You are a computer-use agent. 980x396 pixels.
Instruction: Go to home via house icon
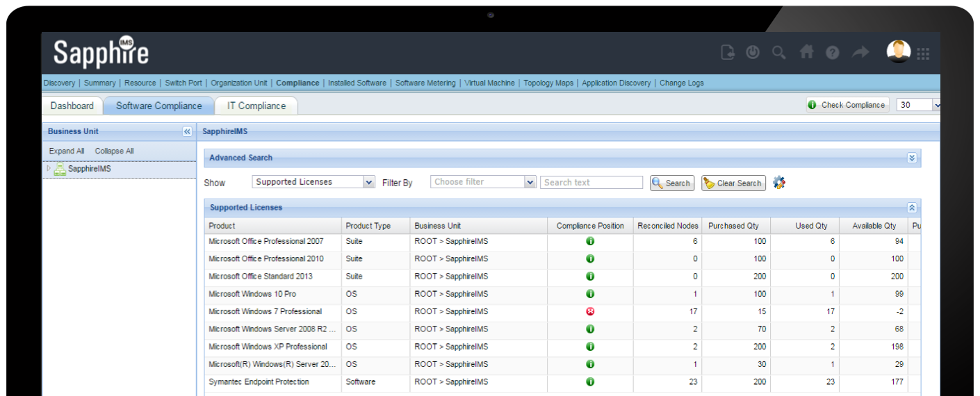point(806,52)
